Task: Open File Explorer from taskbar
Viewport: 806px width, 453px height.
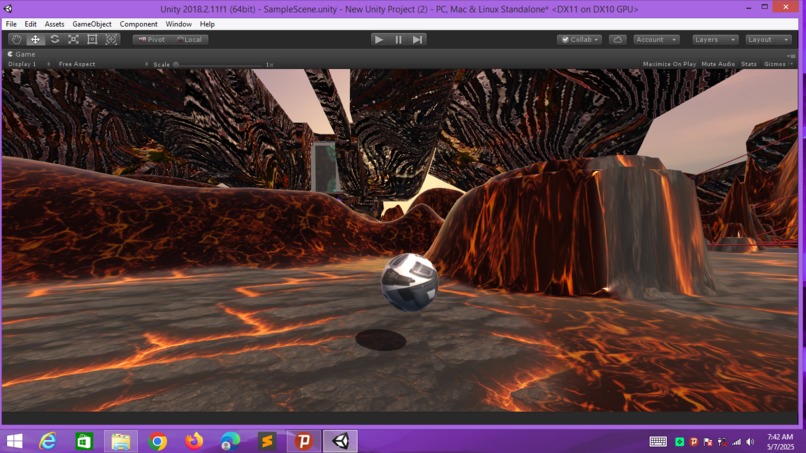Action: [121, 441]
